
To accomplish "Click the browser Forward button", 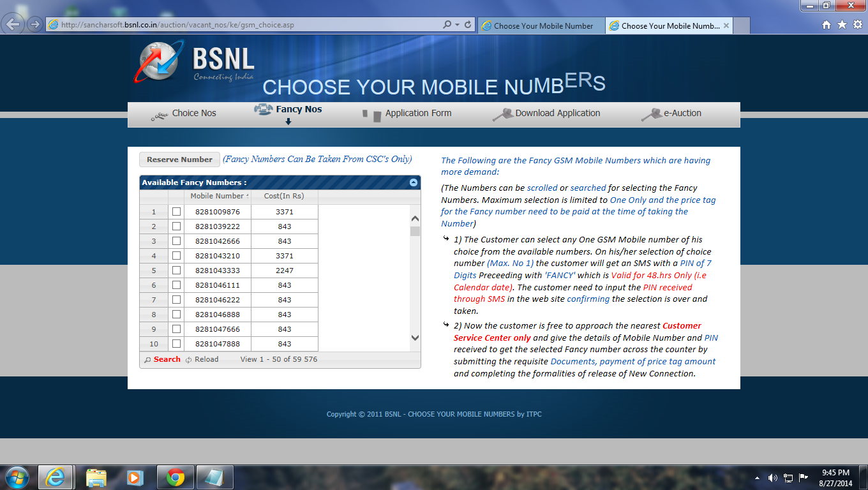I will [34, 25].
